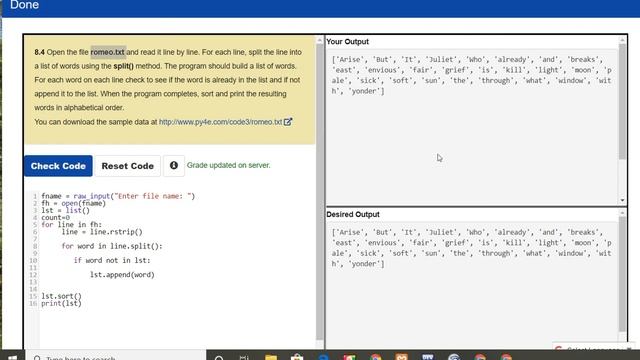Click the 'Grade updated on server.' message

click(x=229, y=165)
